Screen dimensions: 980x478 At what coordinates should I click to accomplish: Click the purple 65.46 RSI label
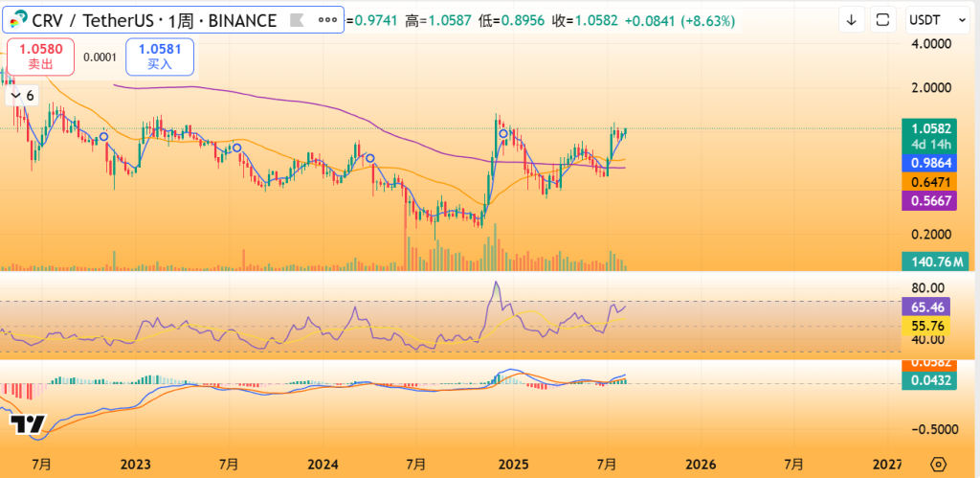926,307
